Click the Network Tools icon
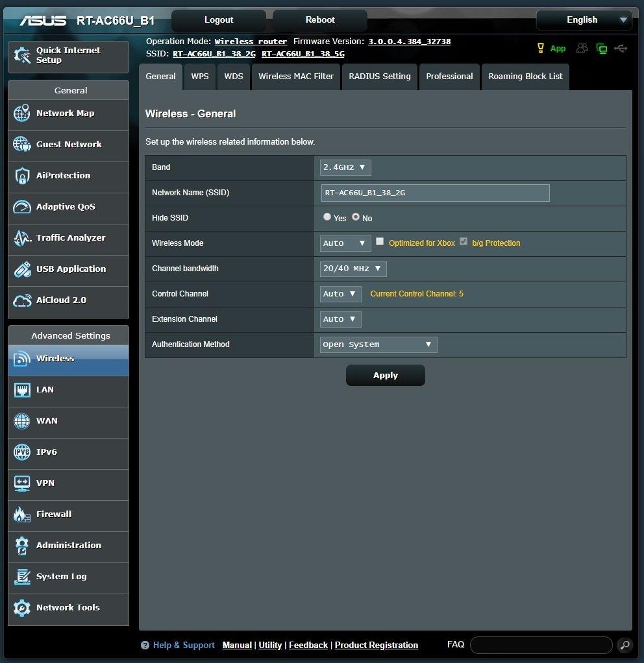644x663 pixels. tap(22, 608)
